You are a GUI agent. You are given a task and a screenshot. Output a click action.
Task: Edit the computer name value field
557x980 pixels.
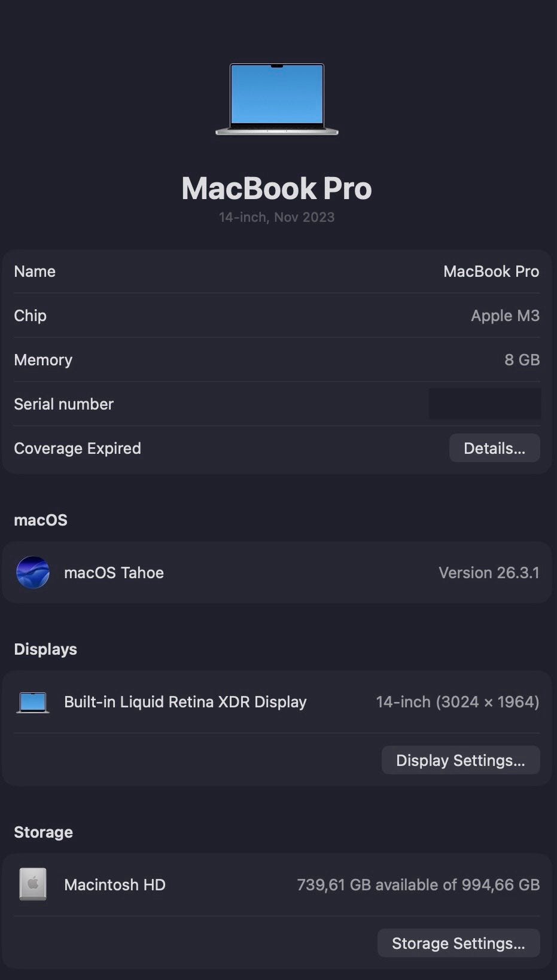[x=491, y=271]
